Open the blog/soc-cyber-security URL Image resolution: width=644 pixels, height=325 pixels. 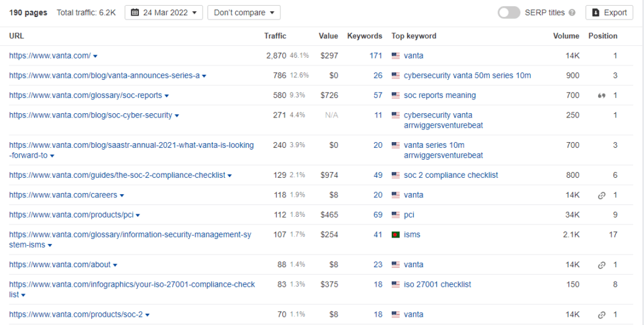click(91, 115)
